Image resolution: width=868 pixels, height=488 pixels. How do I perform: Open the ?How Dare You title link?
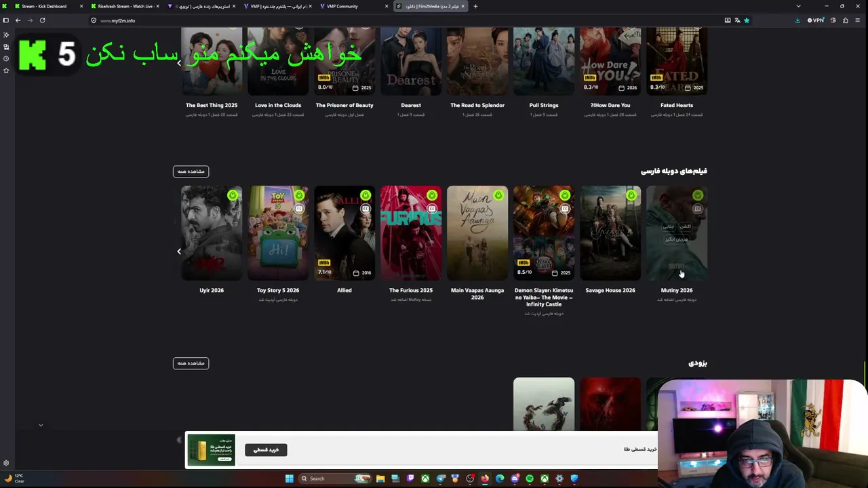tap(610, 105)
